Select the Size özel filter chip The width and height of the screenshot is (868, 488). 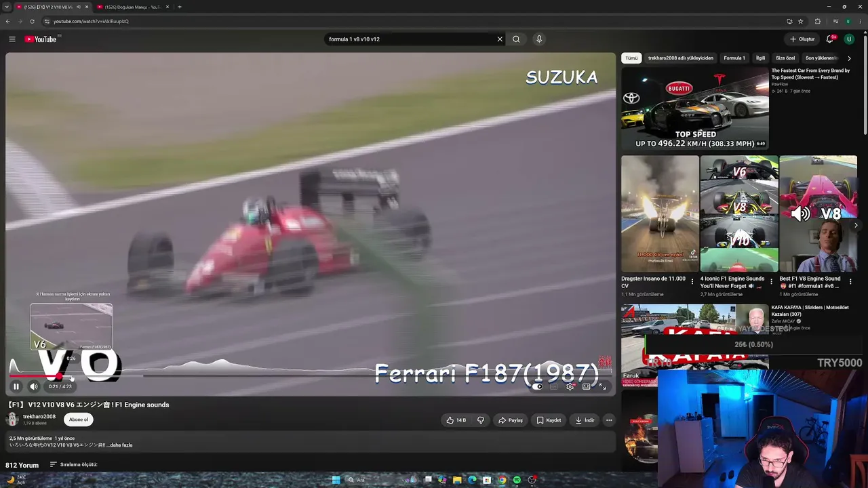[785, 58]
